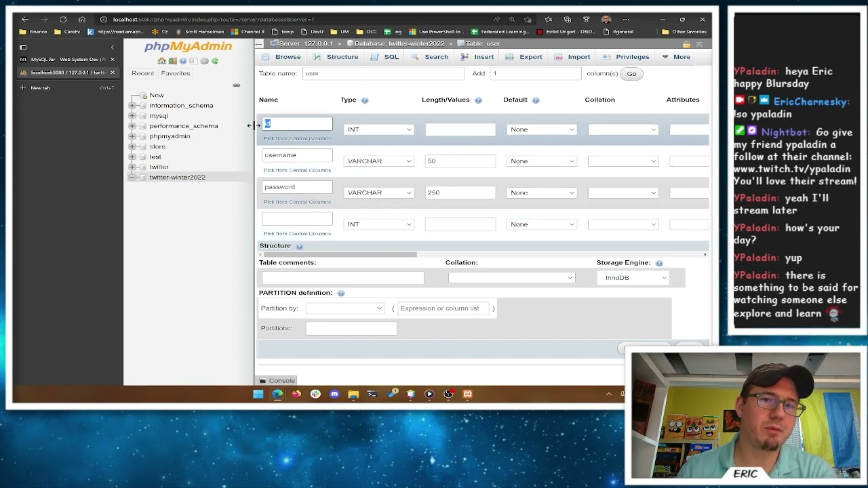The width and height of the screenshot is (868, 488).
Task: Open More tab dropdown
Action: tap(676, 57)
